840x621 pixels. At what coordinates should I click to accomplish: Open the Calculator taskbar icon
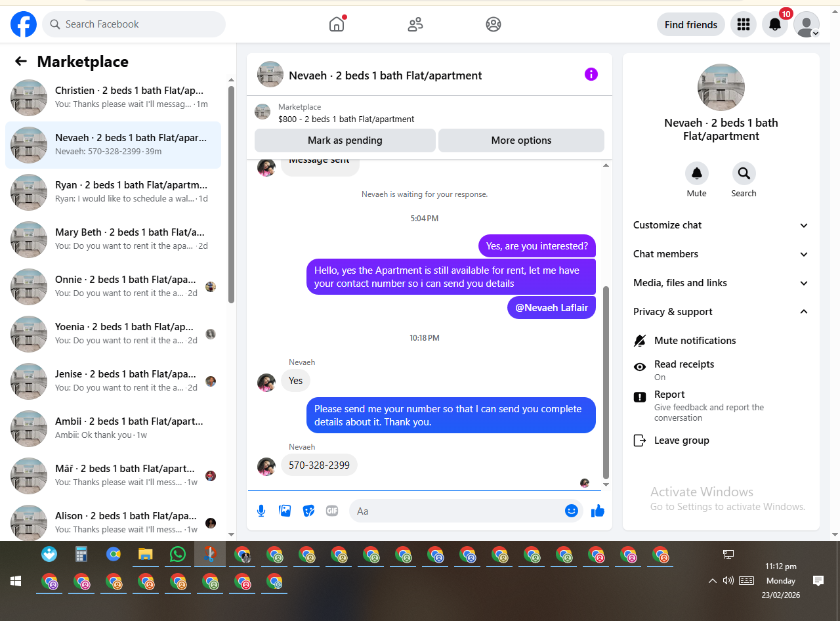tap(81, 555)
